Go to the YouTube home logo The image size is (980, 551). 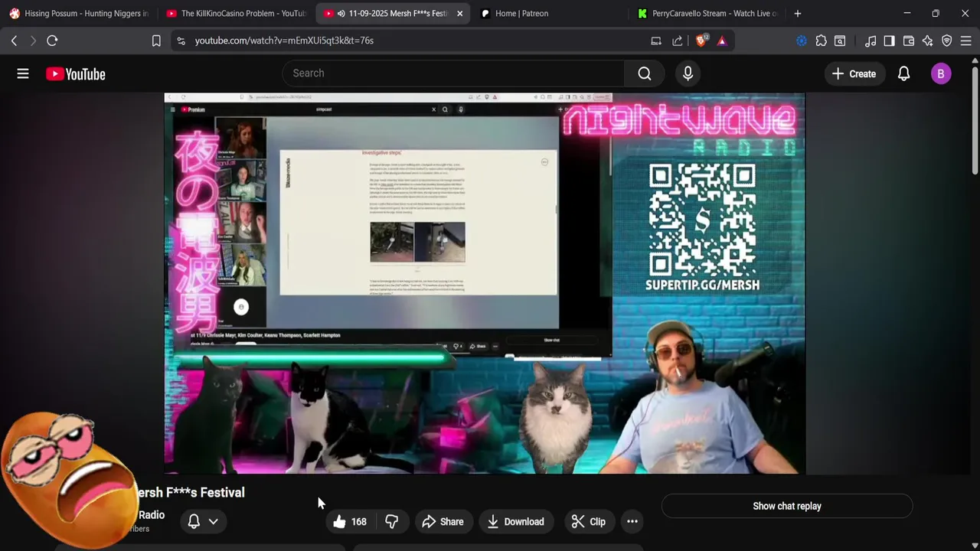click(x=75, y=73)
